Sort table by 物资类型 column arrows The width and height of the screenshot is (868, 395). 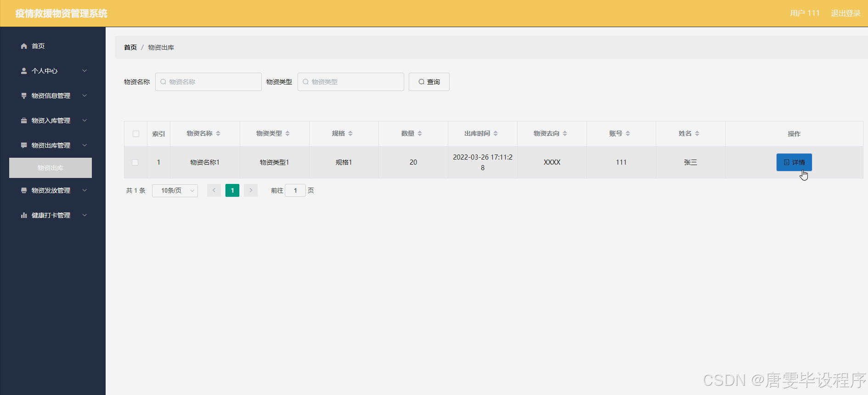point(287,133)
